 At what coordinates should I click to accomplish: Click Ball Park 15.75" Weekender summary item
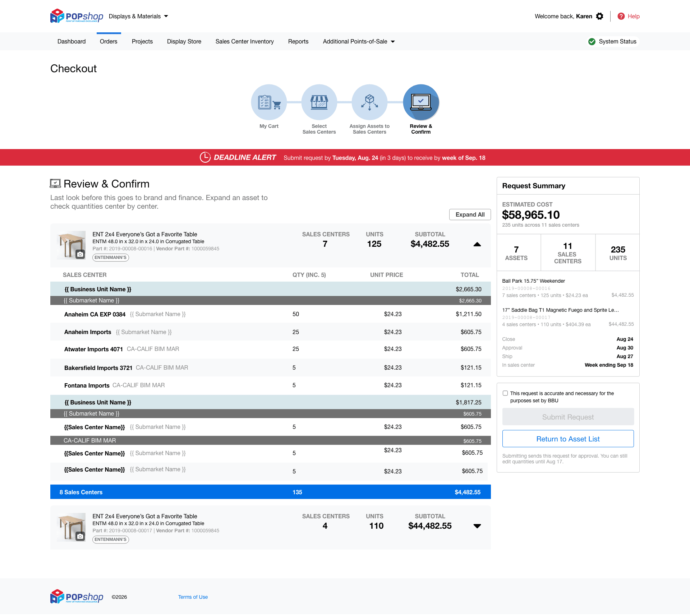click(568, 288)
